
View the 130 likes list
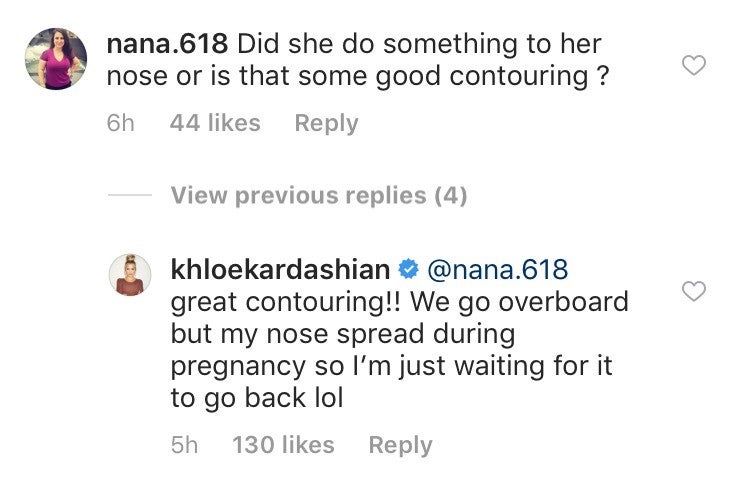284,445
